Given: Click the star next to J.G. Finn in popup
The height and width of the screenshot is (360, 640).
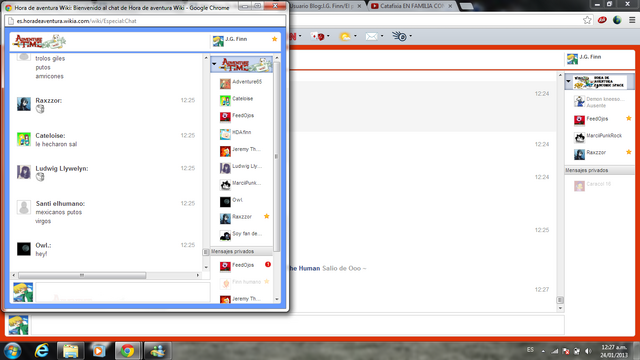Looking at the screenshot, I should [274, 39].
